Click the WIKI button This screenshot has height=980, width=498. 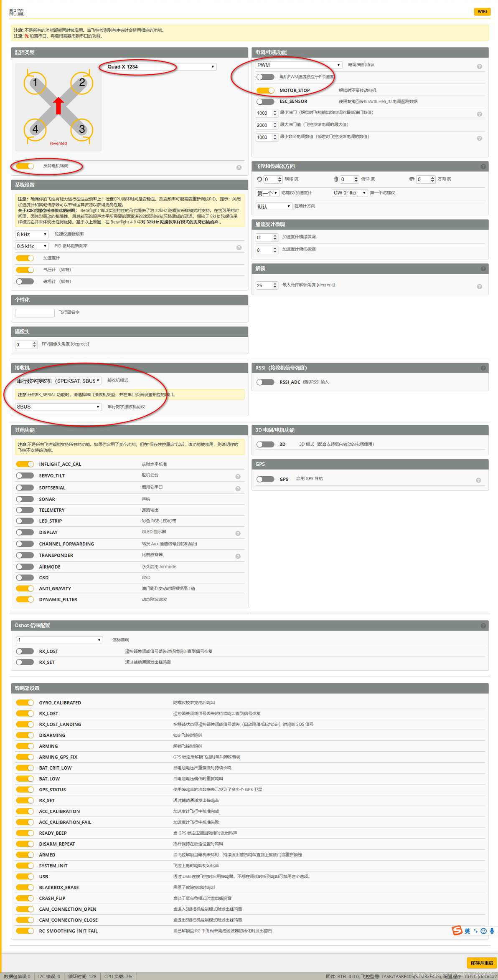(x=482, y=11)
